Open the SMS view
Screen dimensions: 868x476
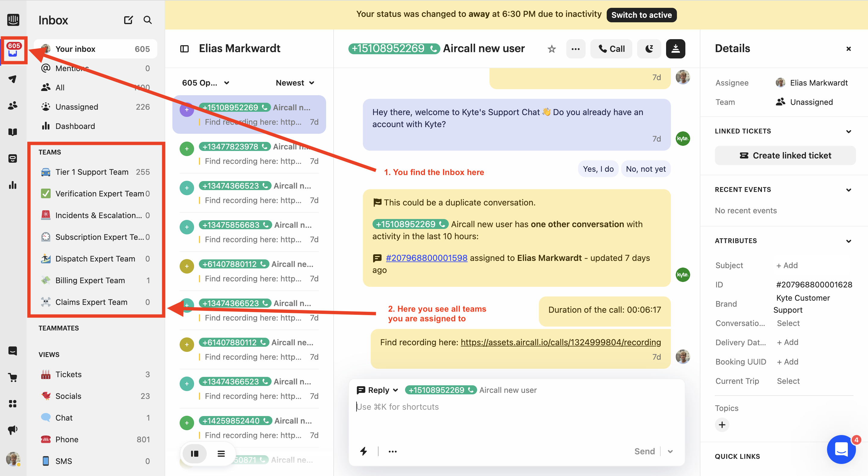pos(95,461)
